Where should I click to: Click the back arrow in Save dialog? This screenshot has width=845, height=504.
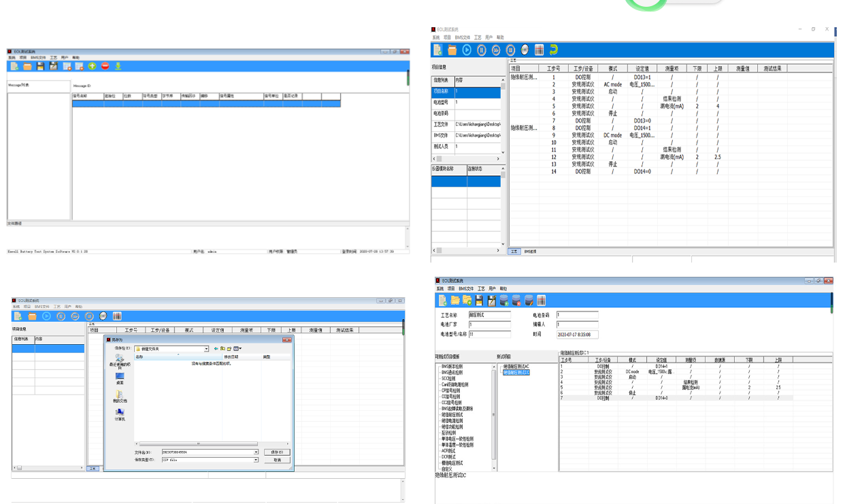[216, 349]
